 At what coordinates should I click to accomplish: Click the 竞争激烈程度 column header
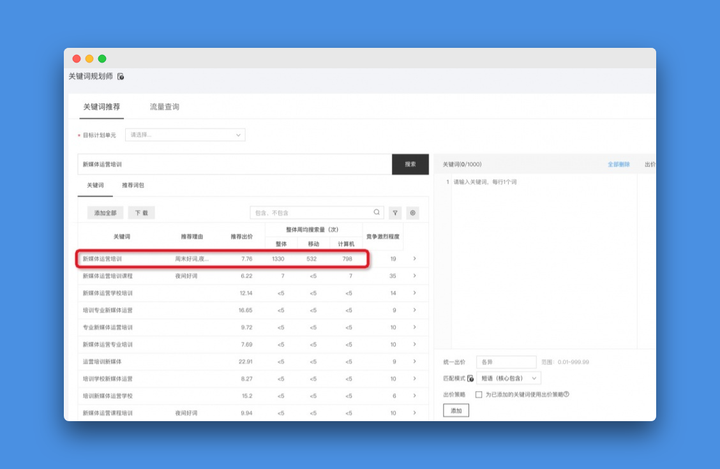click(x=382, y=237)
